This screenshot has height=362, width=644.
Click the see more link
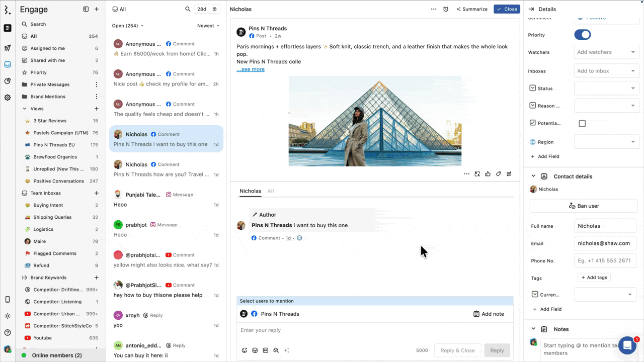tap(251, 69)
